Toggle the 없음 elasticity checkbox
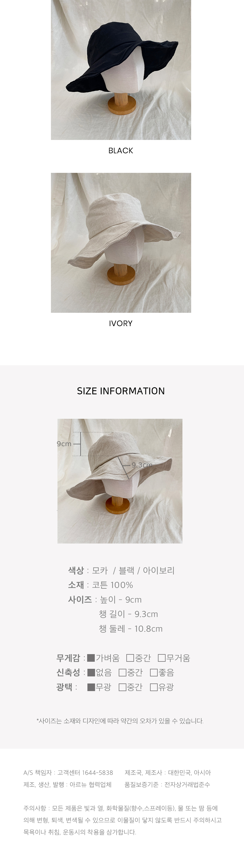244x868 pixels. pyautogui.click(x=91, y=673)
